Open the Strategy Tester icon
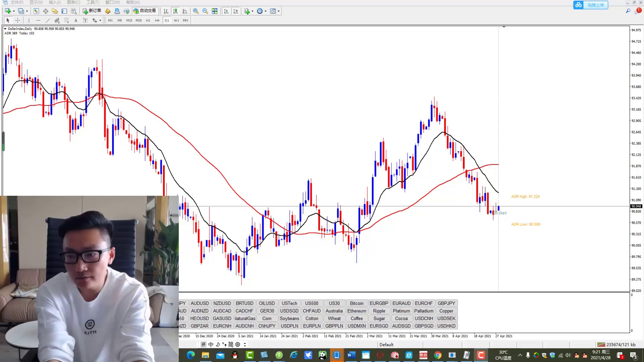Image resolution: width=644 pixels, height=362 pixels. click(73, 11)
